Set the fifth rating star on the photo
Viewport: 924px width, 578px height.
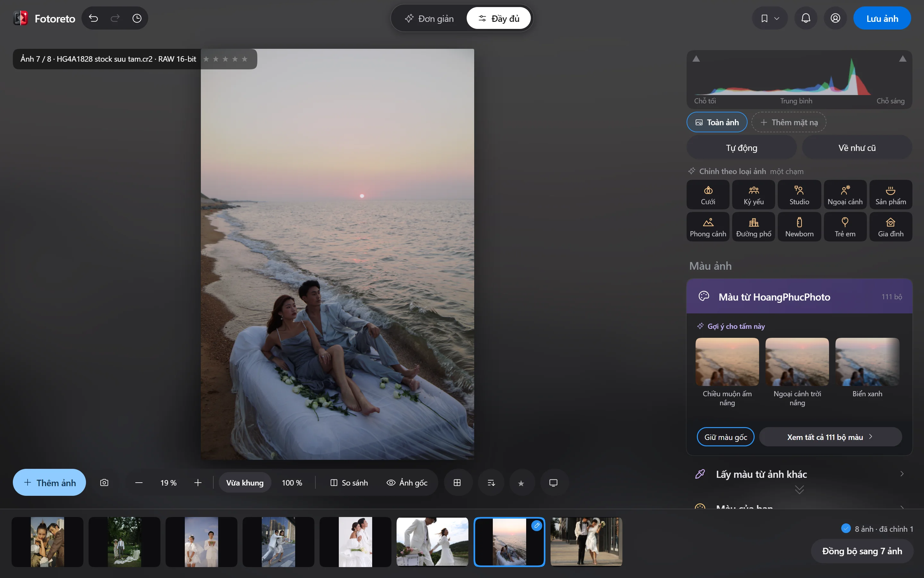pos(245,59)
